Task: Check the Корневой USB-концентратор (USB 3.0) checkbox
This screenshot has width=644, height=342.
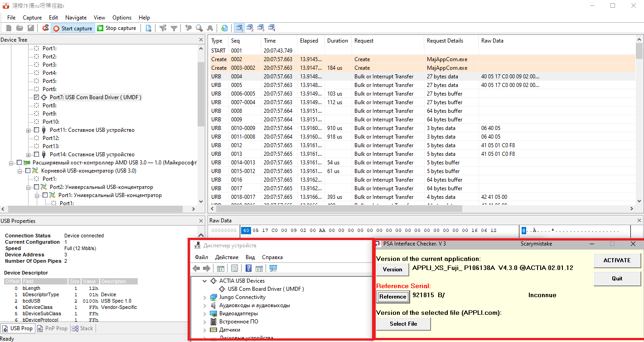Action: tap(28, 171)
